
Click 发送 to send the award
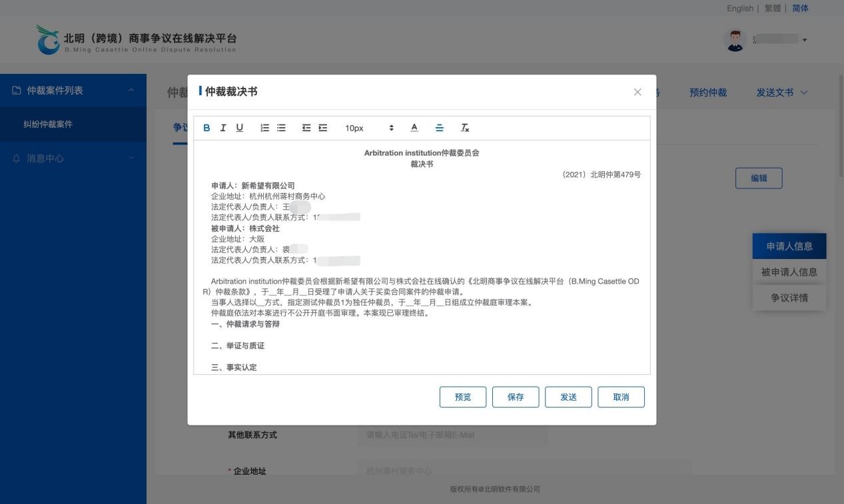point(568,397)
